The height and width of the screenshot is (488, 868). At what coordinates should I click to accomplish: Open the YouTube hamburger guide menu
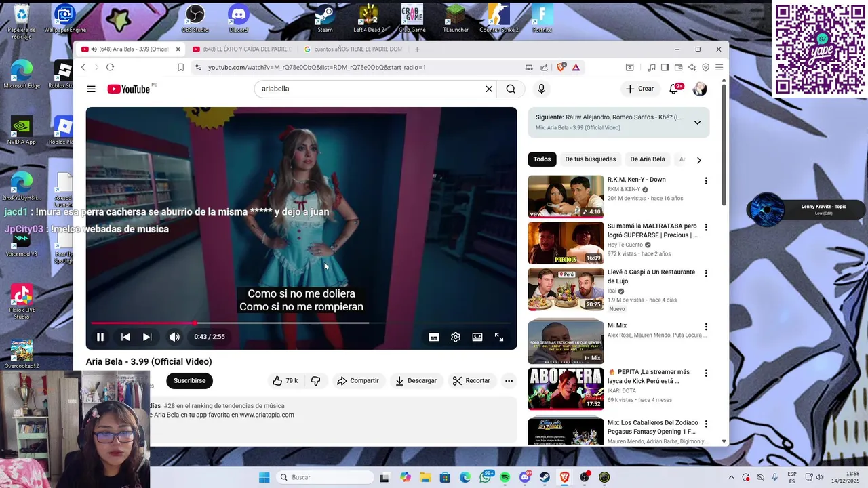click(91, 89)
